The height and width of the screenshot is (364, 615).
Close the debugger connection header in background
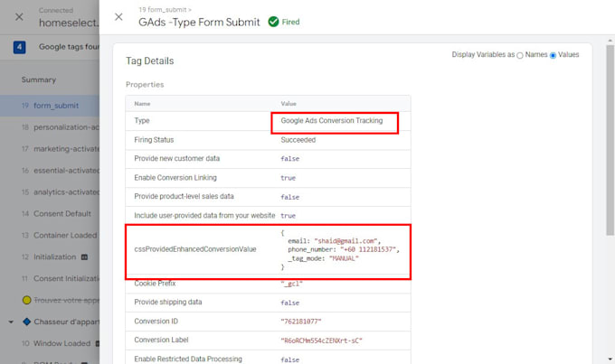[19, 17]
